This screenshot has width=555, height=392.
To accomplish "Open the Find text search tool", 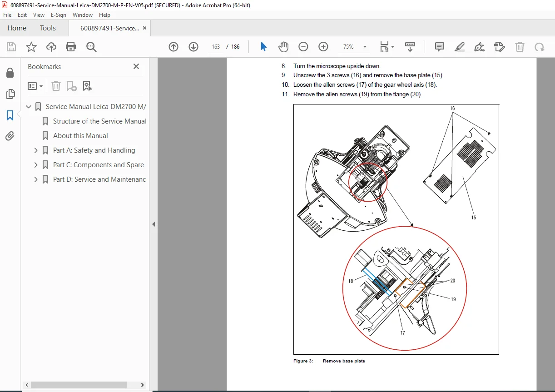I will click(91, 47).
